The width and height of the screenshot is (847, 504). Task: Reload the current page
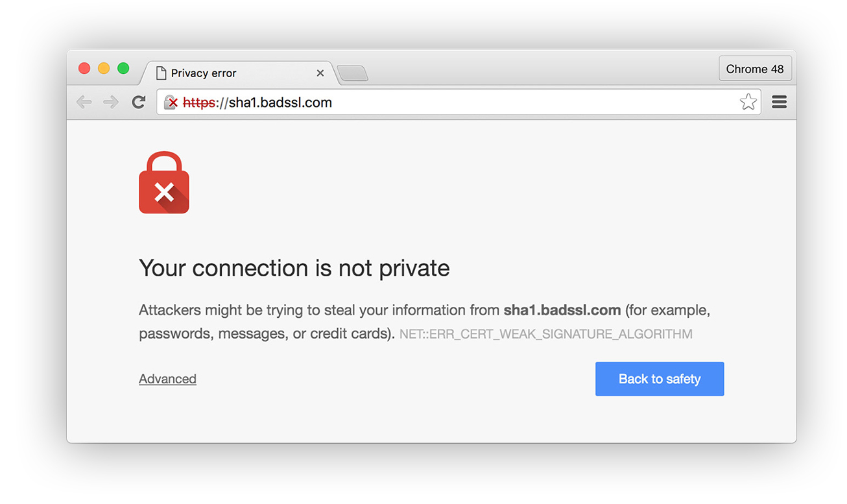pos(138,102)
